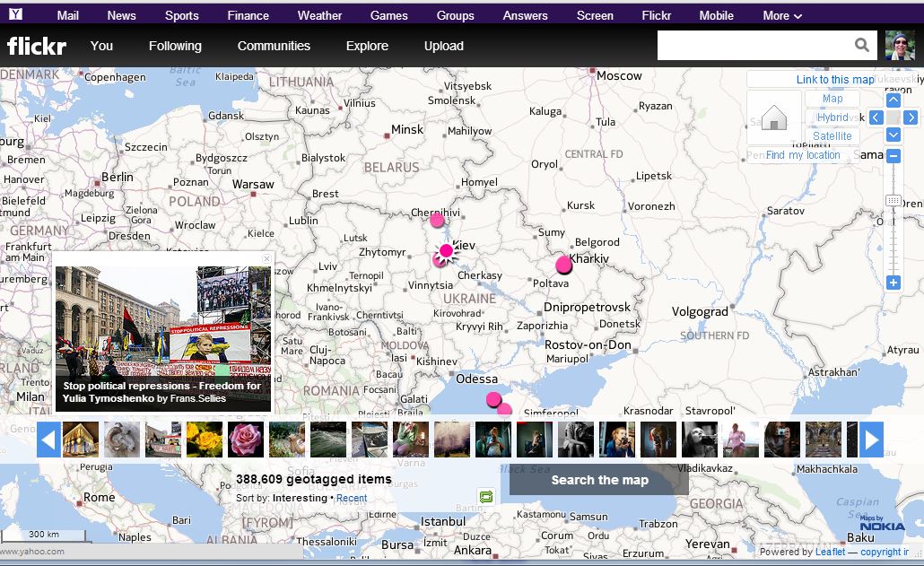This screenshot has width=924, height=566.
Task: Open the Explore menu
Action: [367, 46]
